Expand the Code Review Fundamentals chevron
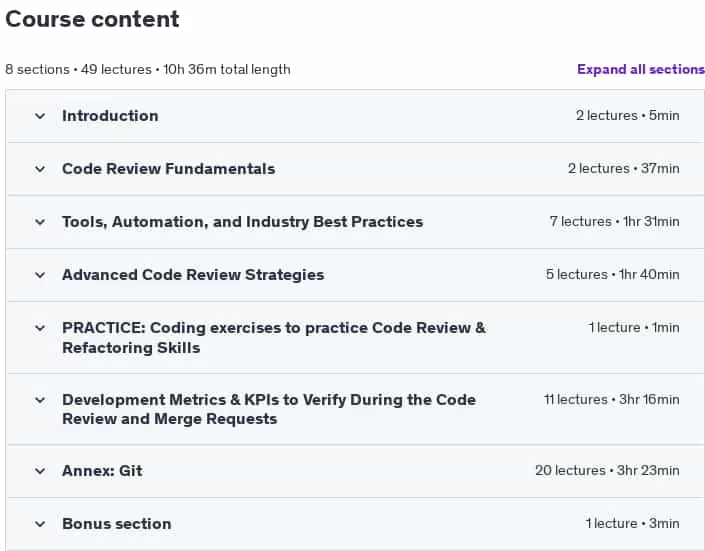Screen dimensions: 705x551 pyautogui.click(x=40, y=169)
